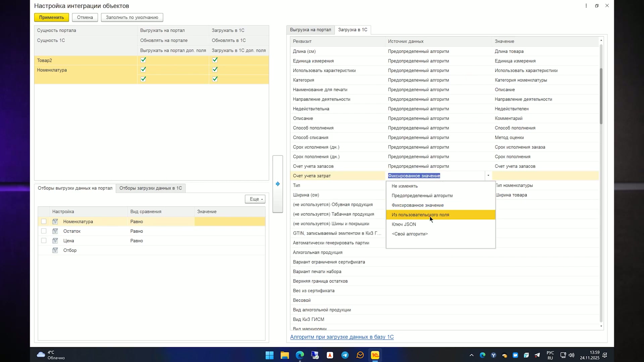Viewport: 644px width, 362px height.
Task: Enable the Остаток filter checkbox
Action: (44, 231)
